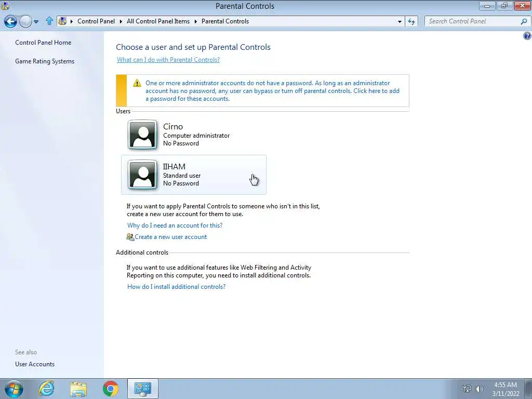532x399 pixels.
Task: Click the network tray icon
Action: tap(467, 389)
